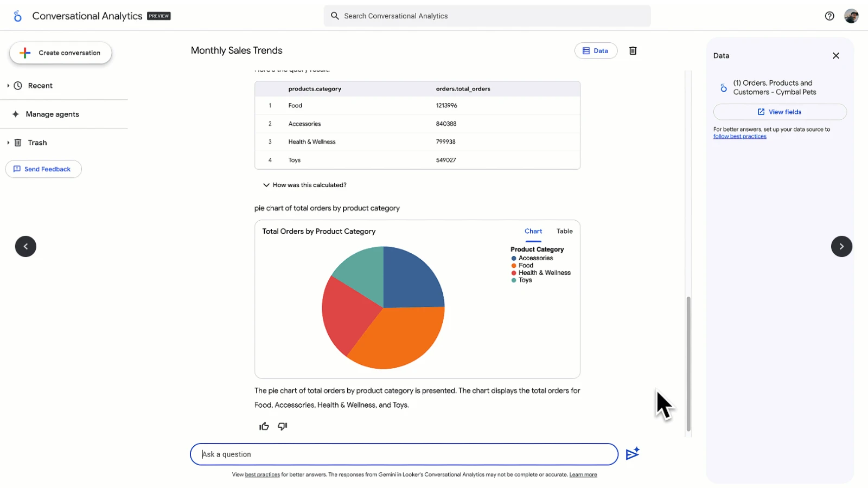
Task: Open the Learn more link
Action: (583, 474)
